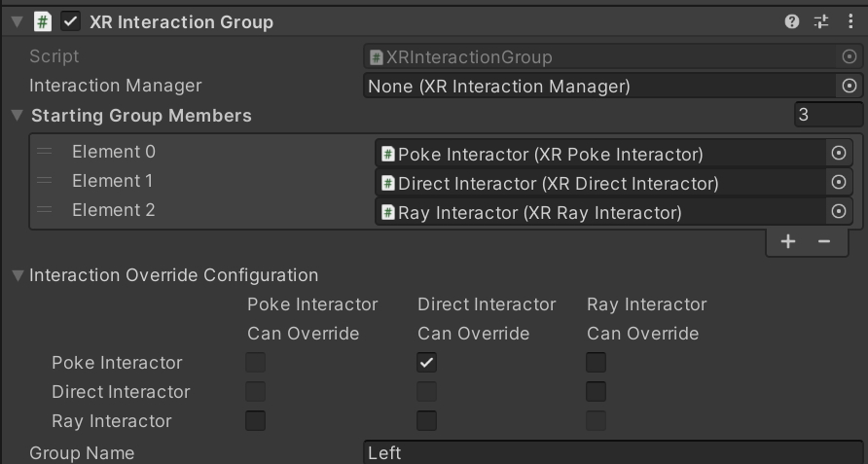The image size is (868, 464).
Task: Click the Group Name text field
Action: [613, 453]
